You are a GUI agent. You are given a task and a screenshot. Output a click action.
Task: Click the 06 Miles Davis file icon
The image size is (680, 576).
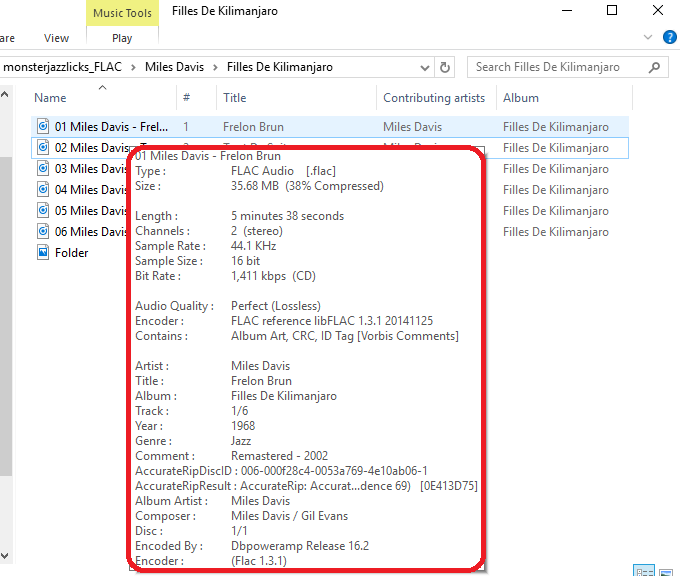click(x=43, y=232)
